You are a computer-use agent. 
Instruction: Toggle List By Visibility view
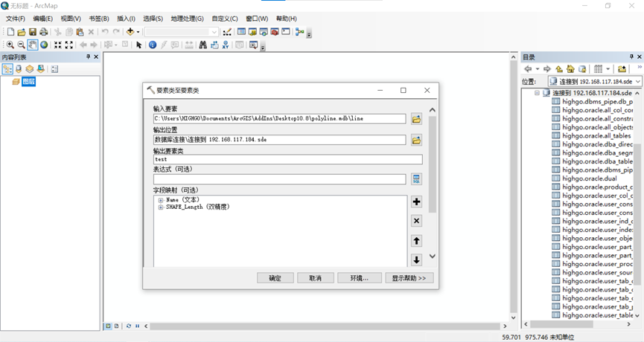tap(30, 69)
